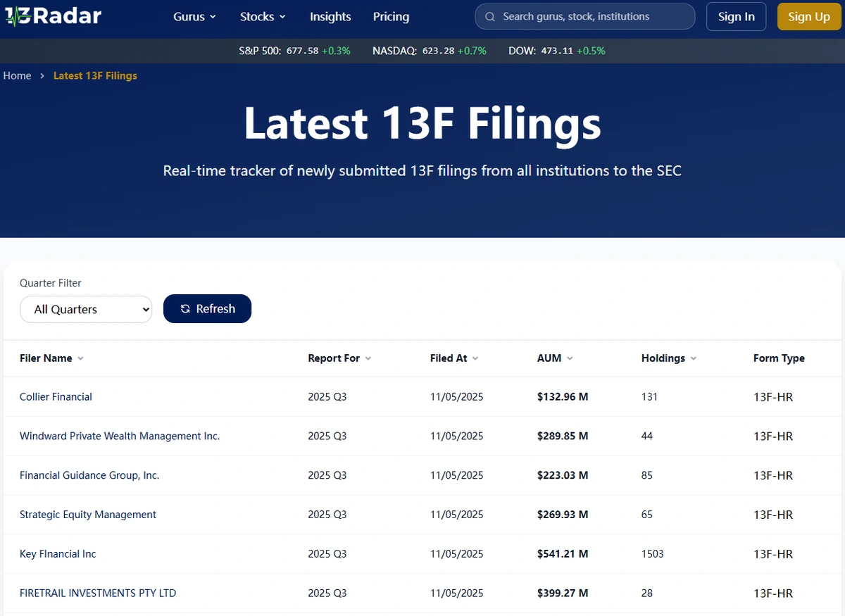Viewport: 845px width, 616px height.
Task: Click the sort arrow beside Report For
Action: coord(368,358)
